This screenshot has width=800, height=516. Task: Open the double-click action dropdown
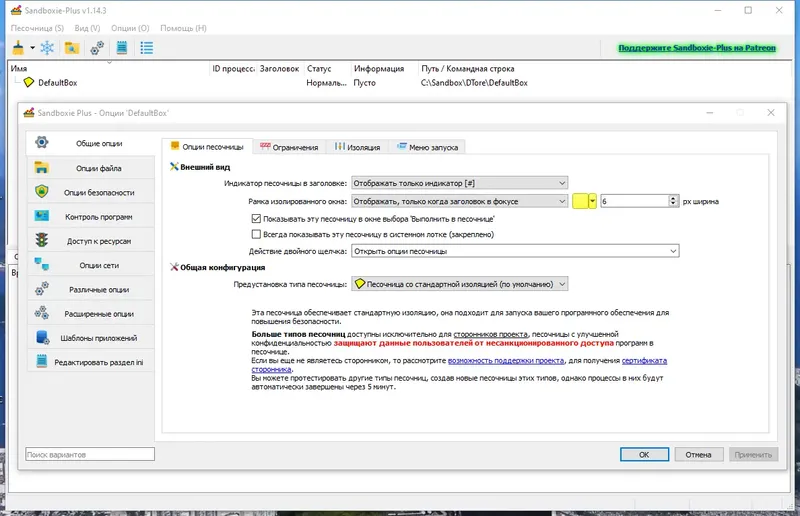point(515,251)
